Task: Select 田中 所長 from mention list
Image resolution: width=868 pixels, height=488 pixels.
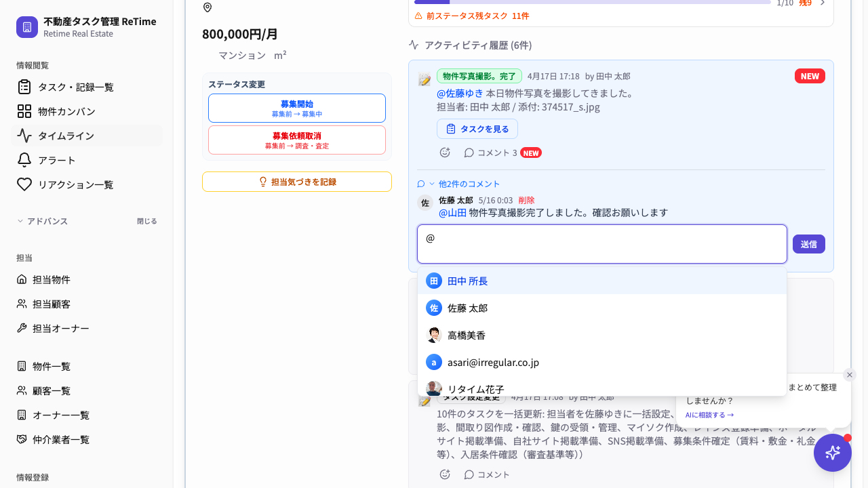Action: (602, 281)
